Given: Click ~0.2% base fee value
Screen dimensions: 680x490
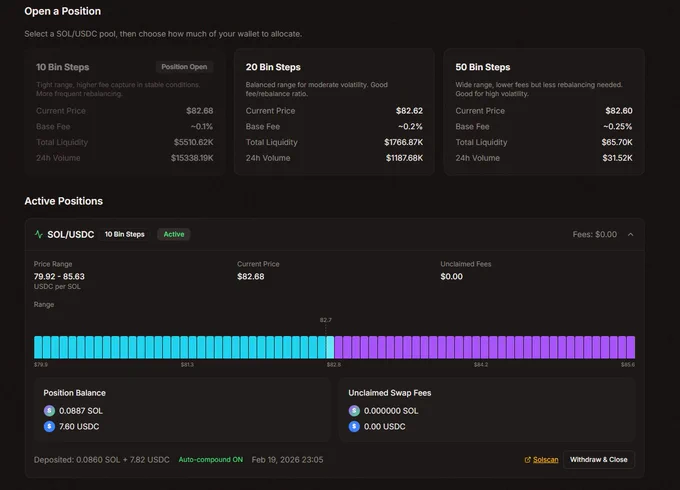Looking at the screenshot, I should click(410, 127).
